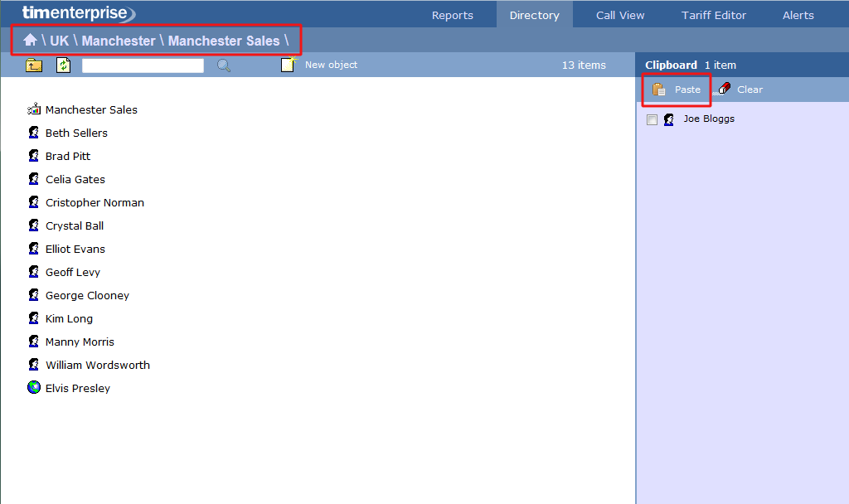This screenshot has width=849, height=504.
Task: Open the Reports tab
Action: [x=452, y=15]
